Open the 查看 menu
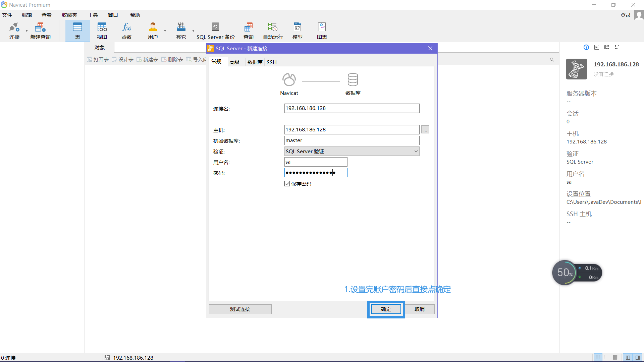Image resolution: width=644 pixels, height=362 pixels. click(x=47, y=15)
